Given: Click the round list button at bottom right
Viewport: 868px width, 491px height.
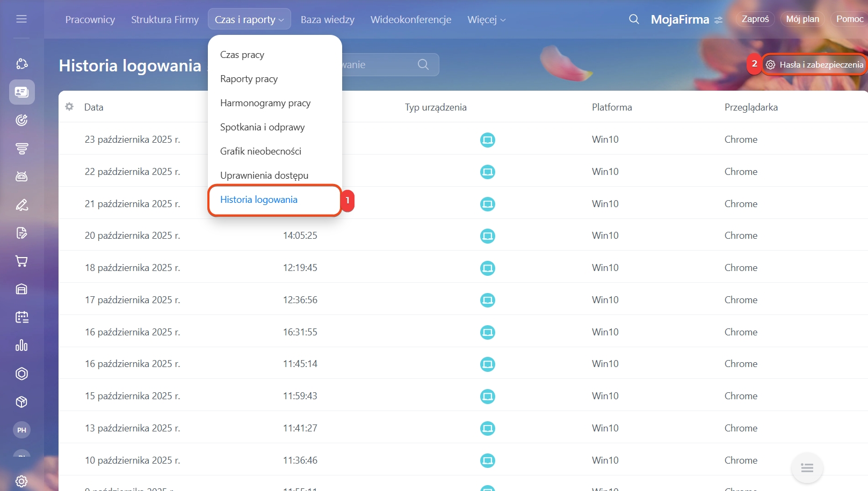Looking at the screenshot, I should 807,468.
